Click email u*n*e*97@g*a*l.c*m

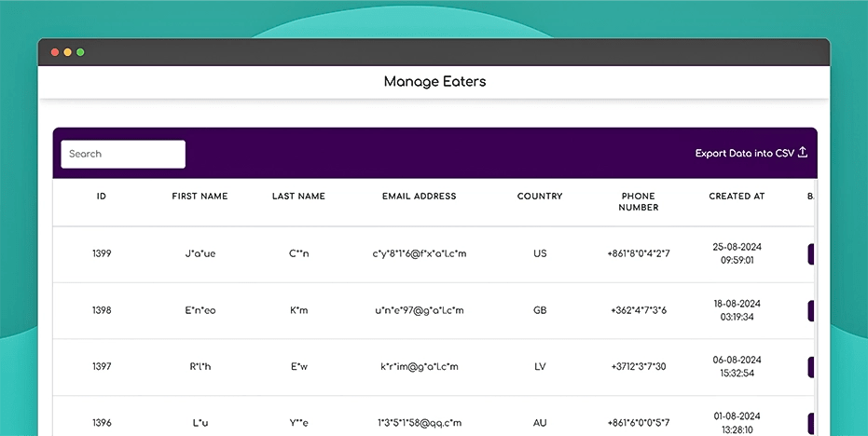[x=420, y=310]
